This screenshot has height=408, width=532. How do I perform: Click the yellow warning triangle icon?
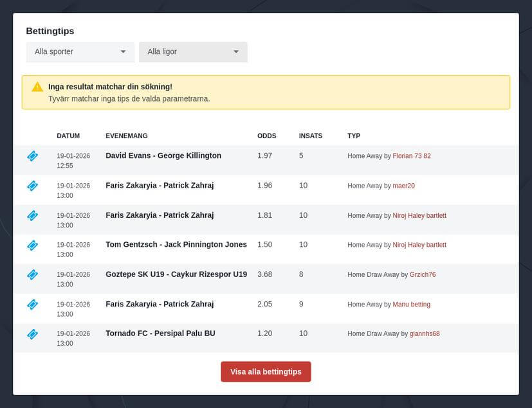(37, 87)
